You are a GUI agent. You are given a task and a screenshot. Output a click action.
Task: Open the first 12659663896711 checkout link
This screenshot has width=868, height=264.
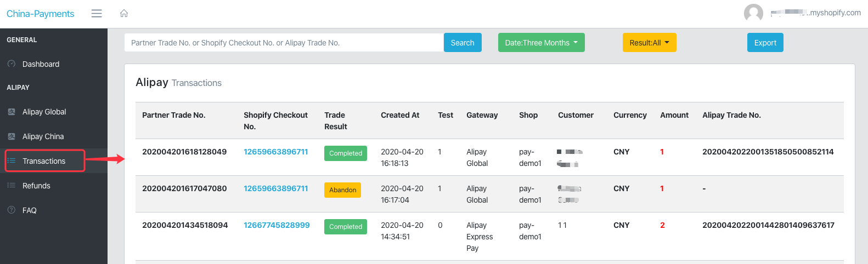pos(275,152)
